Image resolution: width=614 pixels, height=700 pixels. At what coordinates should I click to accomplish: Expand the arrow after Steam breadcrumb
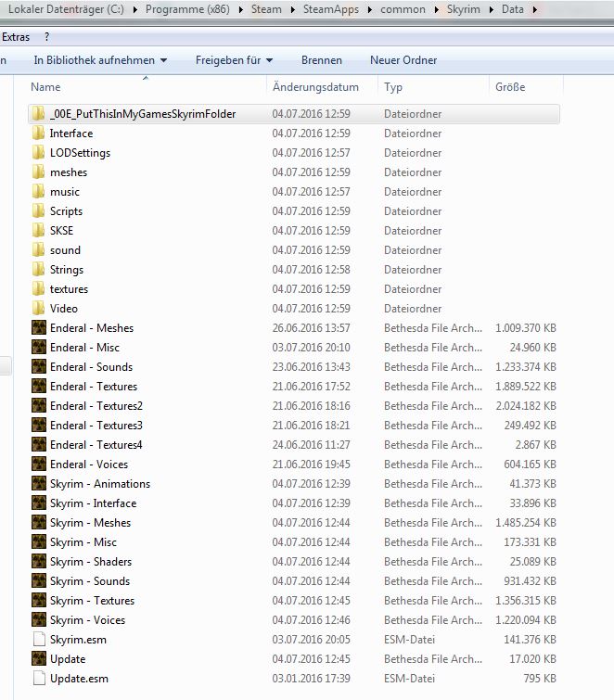click(x=292, y=9)
